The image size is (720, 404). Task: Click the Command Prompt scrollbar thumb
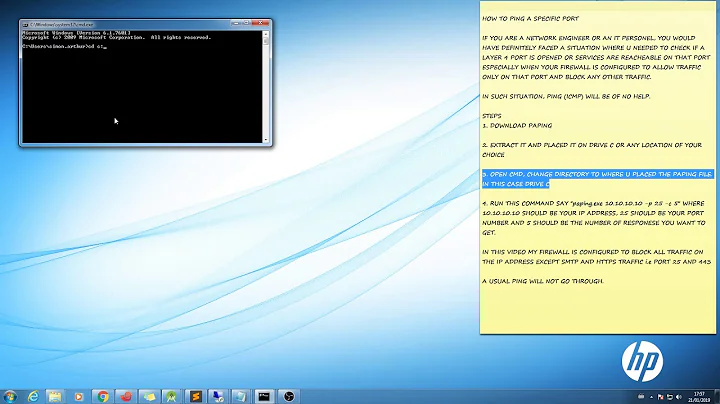(265, 41)
